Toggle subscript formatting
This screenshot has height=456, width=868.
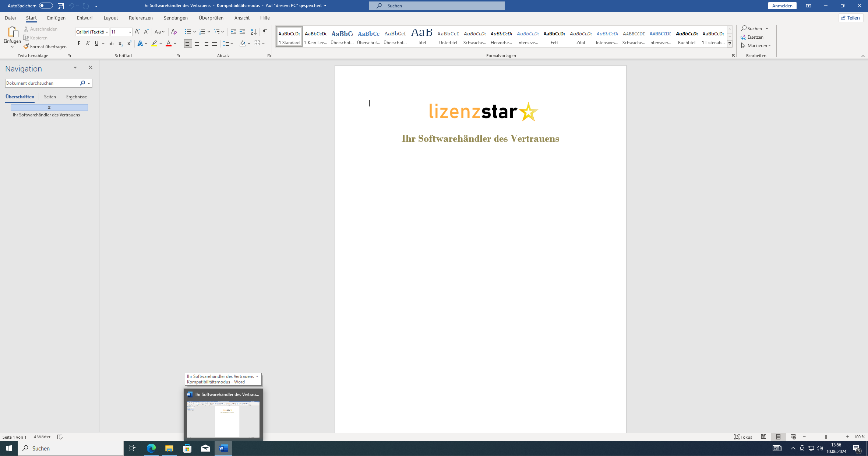[x=120, y=43]
